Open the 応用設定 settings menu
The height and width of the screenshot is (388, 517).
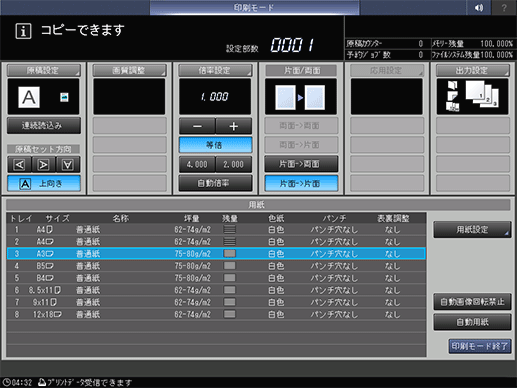(x=387, y=70)
